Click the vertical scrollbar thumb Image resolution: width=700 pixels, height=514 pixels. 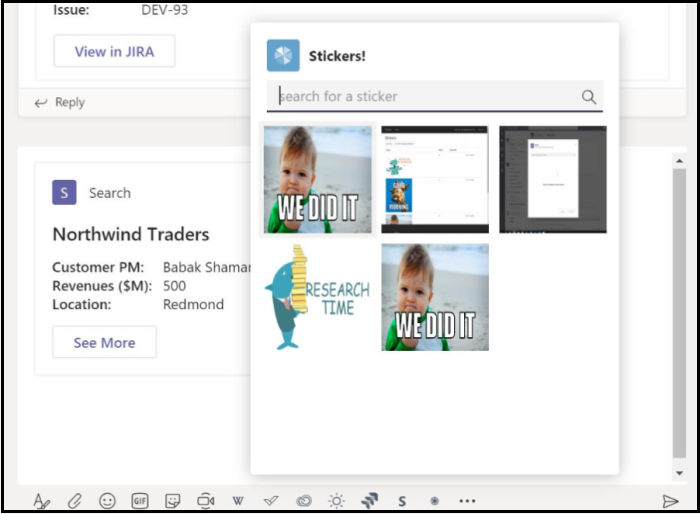(x=679, y=313)
